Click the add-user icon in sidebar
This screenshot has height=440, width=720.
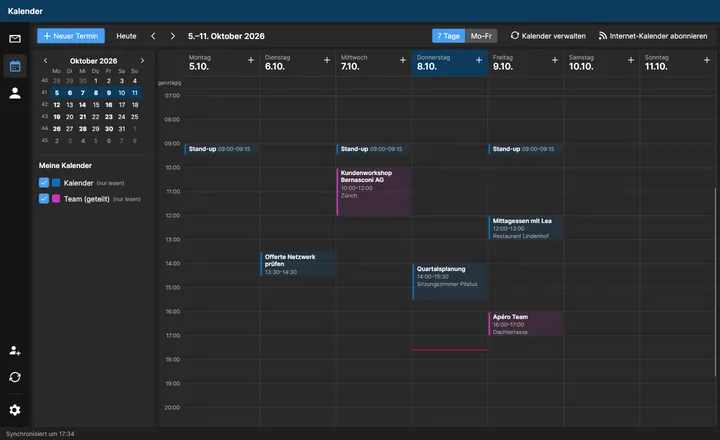15,351
